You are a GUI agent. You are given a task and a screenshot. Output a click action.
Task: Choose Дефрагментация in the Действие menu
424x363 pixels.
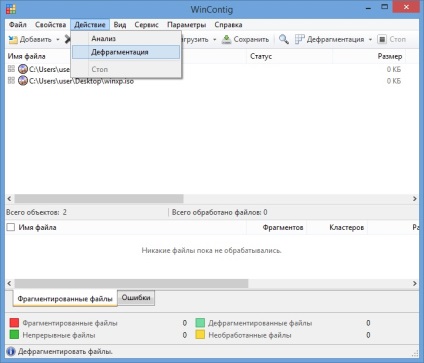point(126,52)
